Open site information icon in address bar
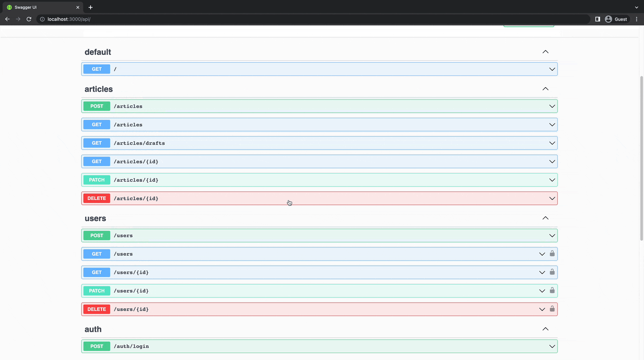The image size is (644, 360). click(42, 19)
